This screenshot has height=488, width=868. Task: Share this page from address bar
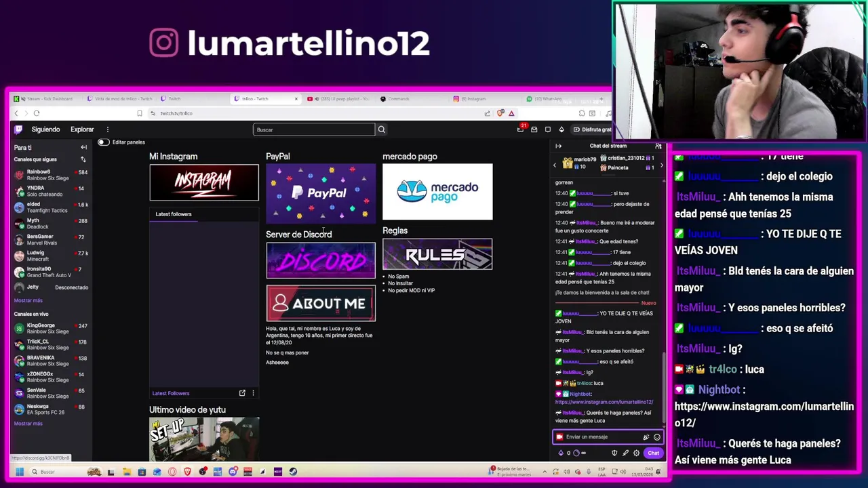pos(488,113)
